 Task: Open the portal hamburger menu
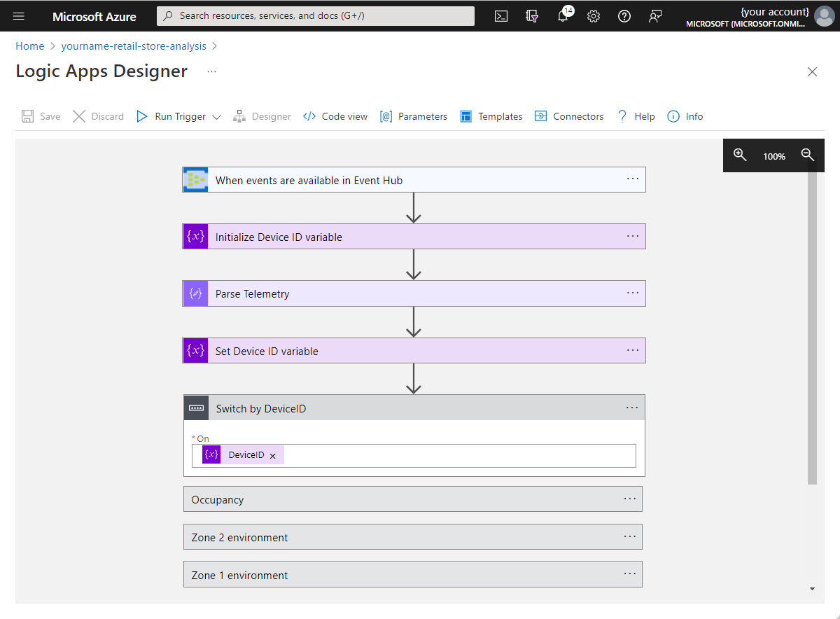click(x=18, y=15)
